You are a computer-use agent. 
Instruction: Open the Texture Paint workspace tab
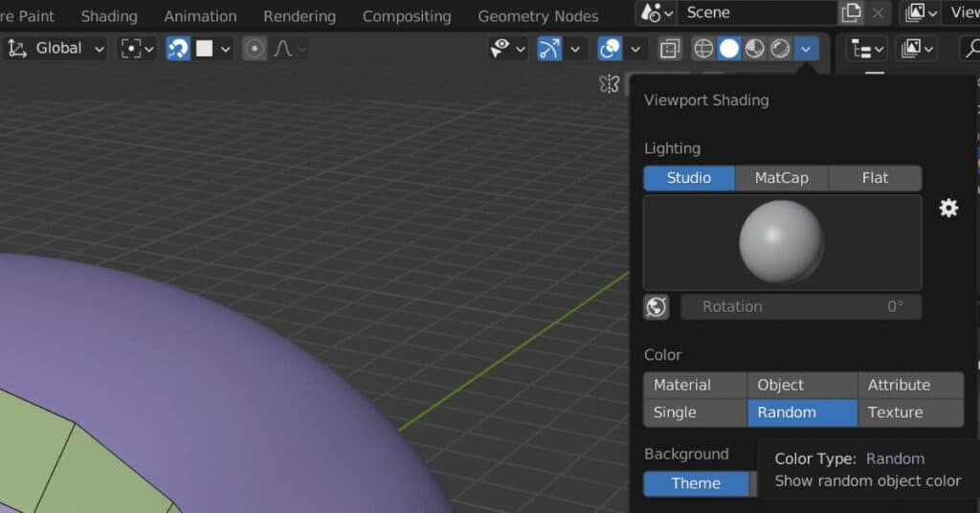(27, 16)
